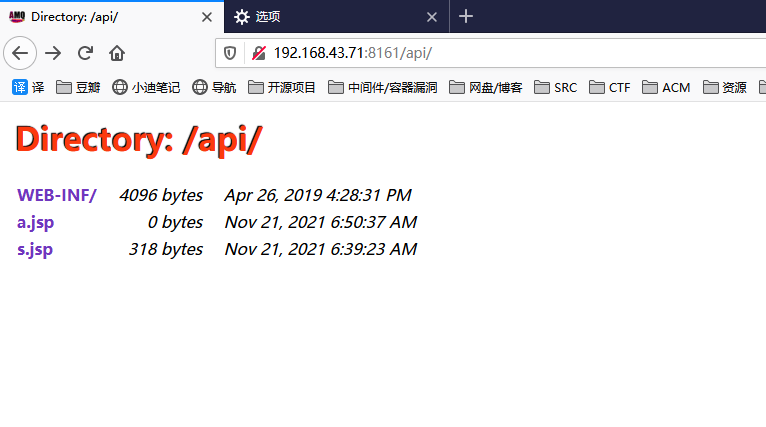Expand the 开源项目 bookmark folder
The height and width of the screenshot is (427, 766).
282,87
